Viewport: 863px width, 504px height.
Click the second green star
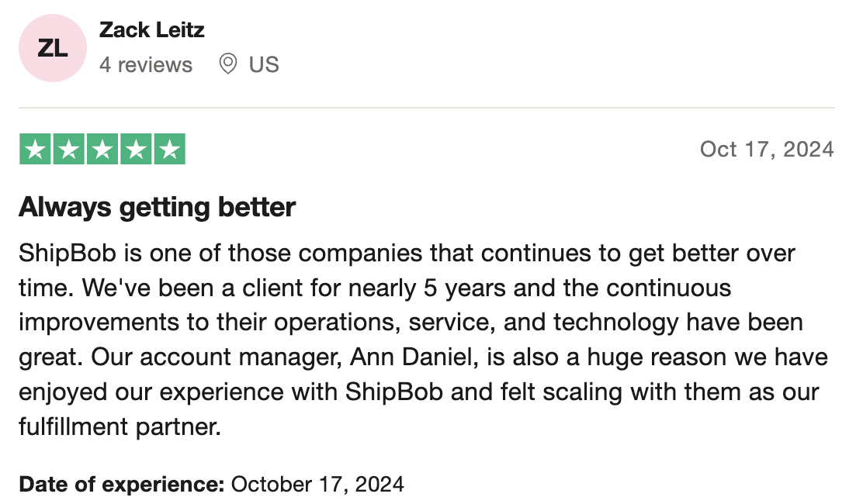click(x=69, y=149)
